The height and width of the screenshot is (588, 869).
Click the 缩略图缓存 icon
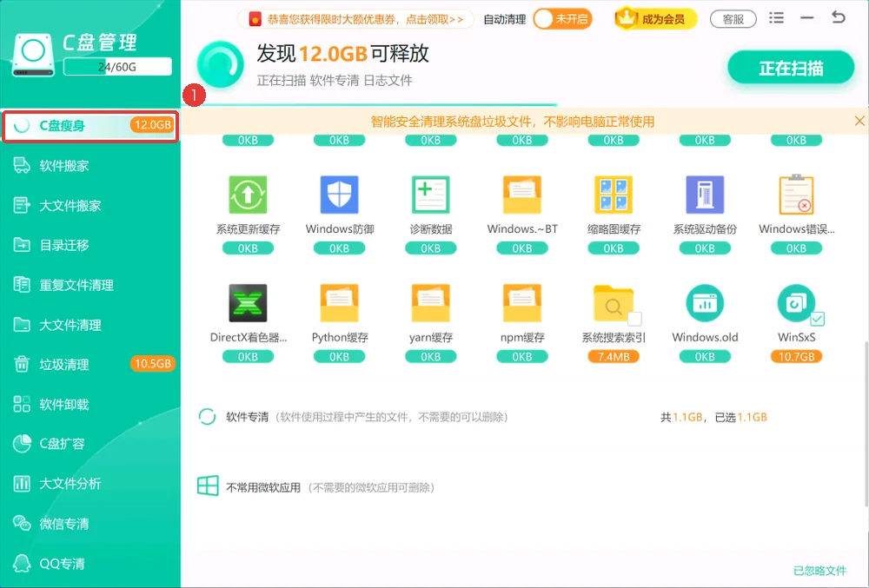614,195
